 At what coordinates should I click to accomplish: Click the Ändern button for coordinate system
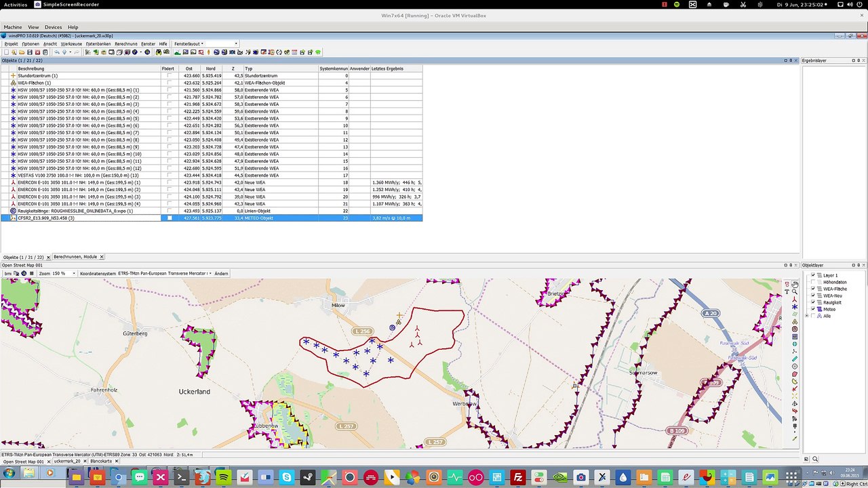(x=221, y=273)
